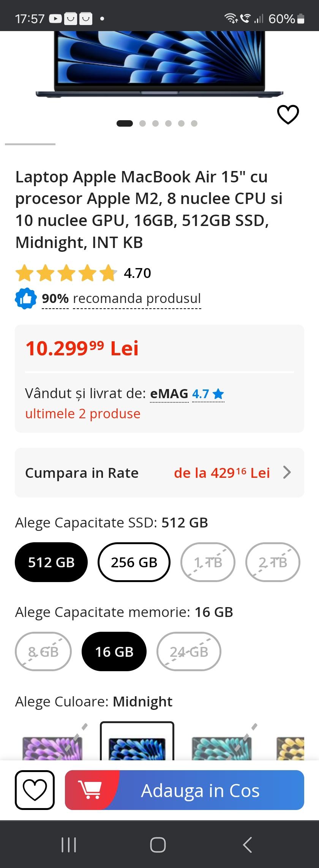Tap the blue thumbs-up recommendation badge

(25, 299)
